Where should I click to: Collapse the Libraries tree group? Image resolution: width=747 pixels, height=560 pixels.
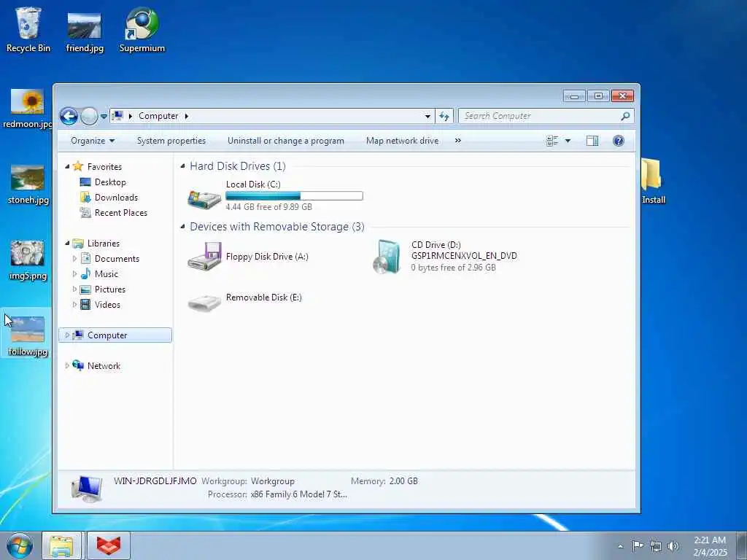pos(67,244)
